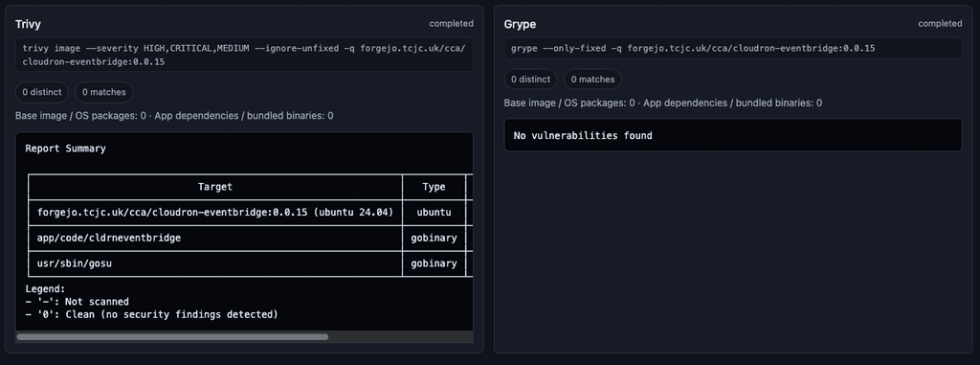The image size is (980, 365).
Task: Click the ubuntu type cell
Action: (x=434, y=213)
